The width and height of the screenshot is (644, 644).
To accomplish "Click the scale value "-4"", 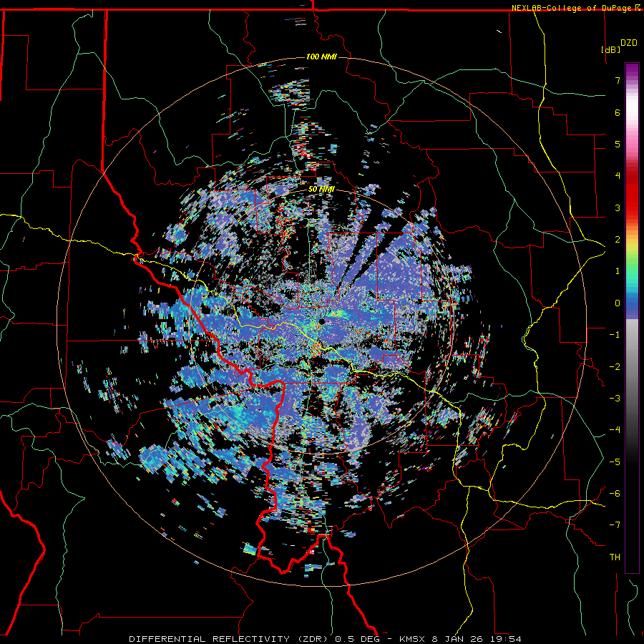I will pyautogui.click(x=615, y=430).
